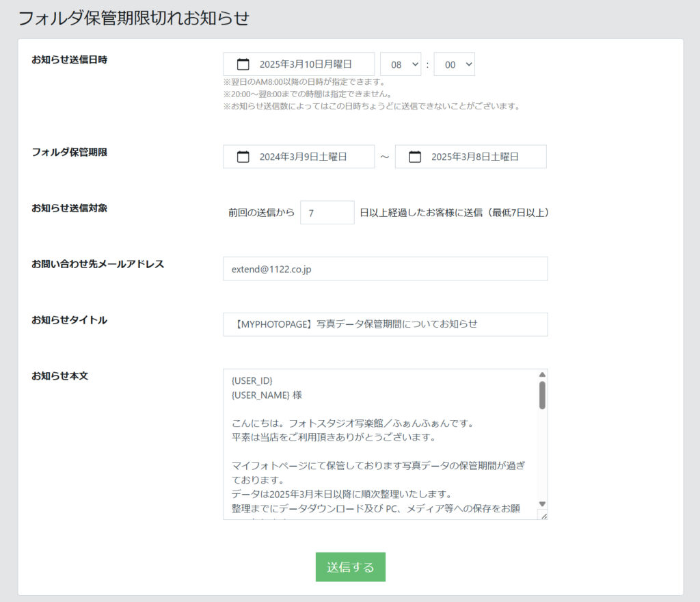Viewport: 700px width, 602px height.
Task: Click the お問い合わせ先メールアドレス label
Action: coord(98,264)
